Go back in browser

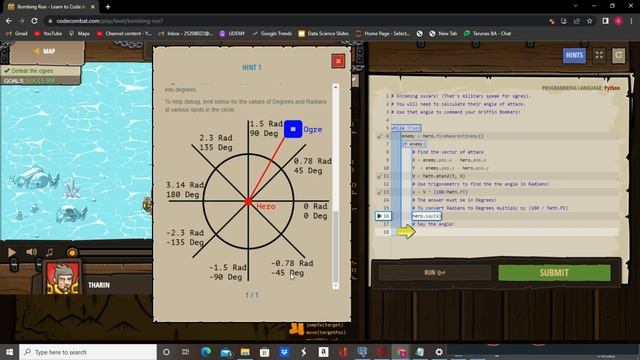[x=9, y=21]
